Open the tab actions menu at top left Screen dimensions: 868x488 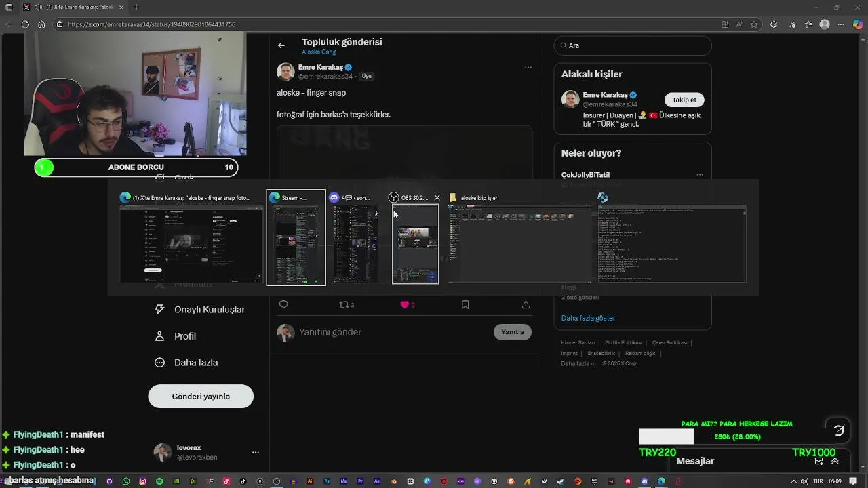coord(9,7)
